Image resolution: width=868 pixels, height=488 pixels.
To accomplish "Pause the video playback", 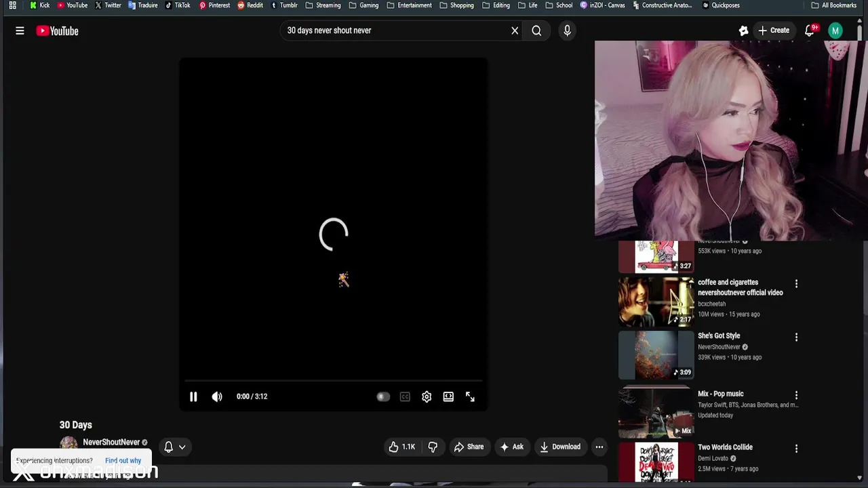I will click(193, 396).
